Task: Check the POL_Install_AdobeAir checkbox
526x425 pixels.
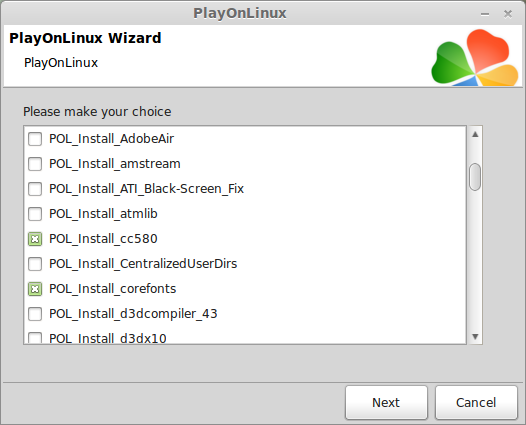Action: [35, 139]
